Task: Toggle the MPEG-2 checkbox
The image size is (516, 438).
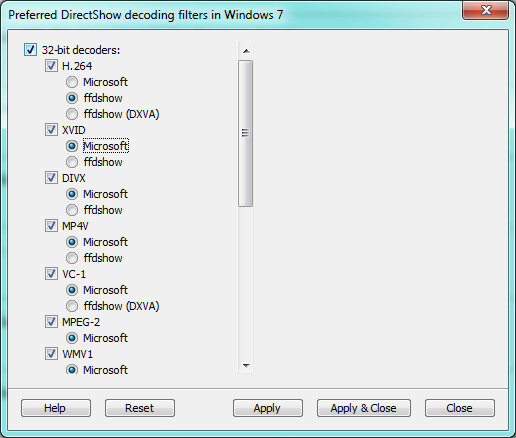Action: click(51, 322)
